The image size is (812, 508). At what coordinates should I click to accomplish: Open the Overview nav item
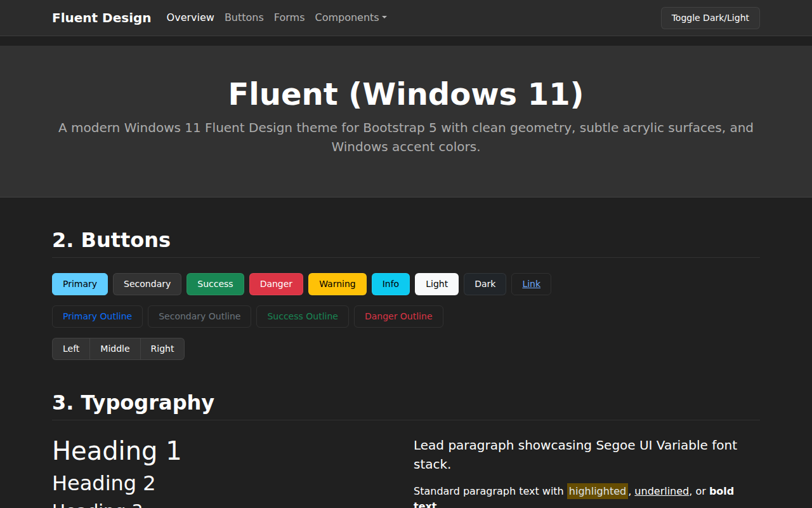coord(190,18)
